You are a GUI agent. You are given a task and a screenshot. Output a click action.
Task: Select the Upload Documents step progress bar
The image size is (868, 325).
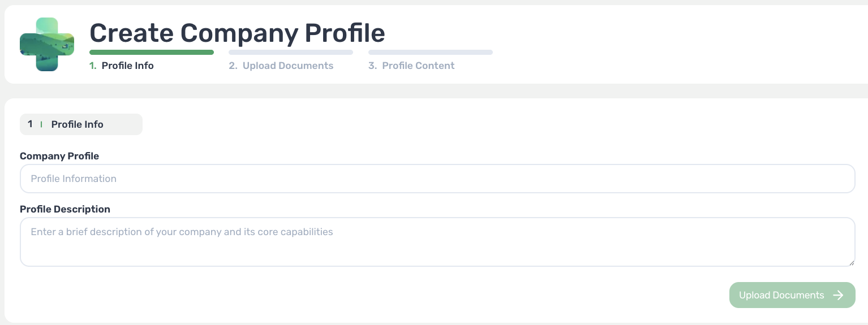pos(291,53)
